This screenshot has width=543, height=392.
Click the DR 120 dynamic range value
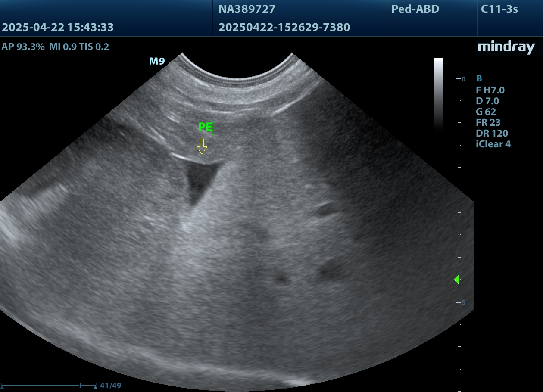pos(492,133)
